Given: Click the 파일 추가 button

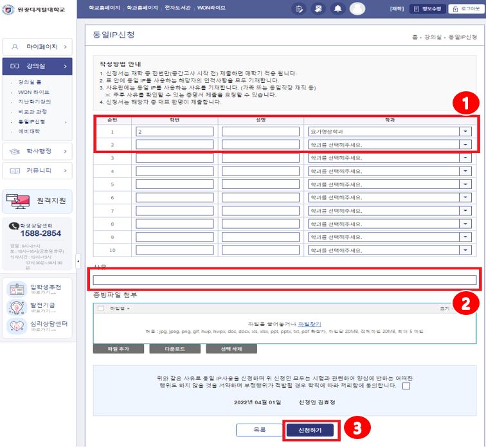Looking at the screenshot, I should 118,348.
